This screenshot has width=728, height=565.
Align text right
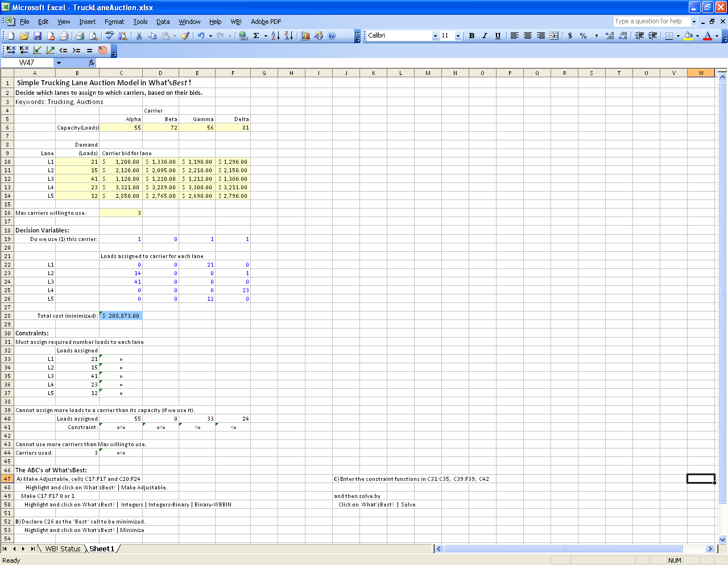[x=540, y=36]
